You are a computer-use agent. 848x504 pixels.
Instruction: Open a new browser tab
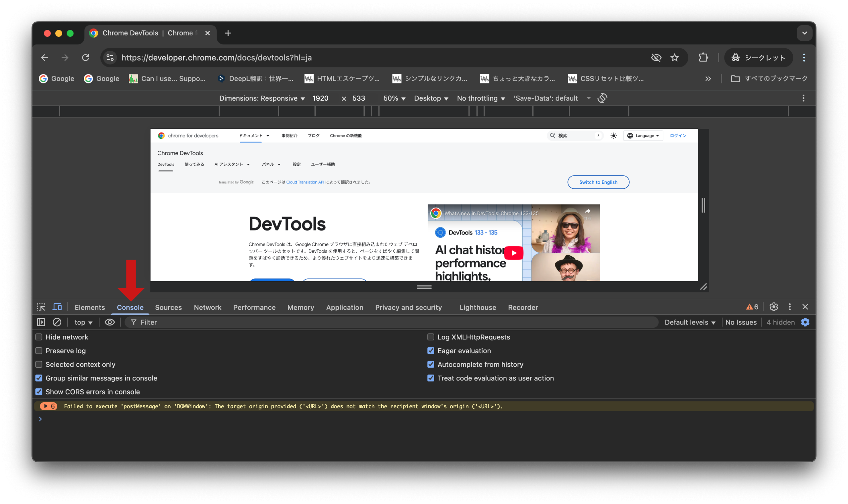[228, 33]
